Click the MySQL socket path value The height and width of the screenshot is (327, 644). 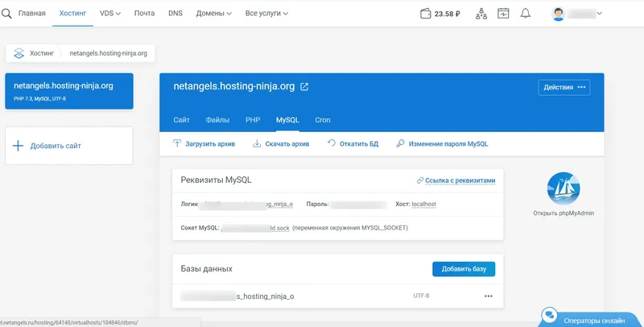click(255, 228)
